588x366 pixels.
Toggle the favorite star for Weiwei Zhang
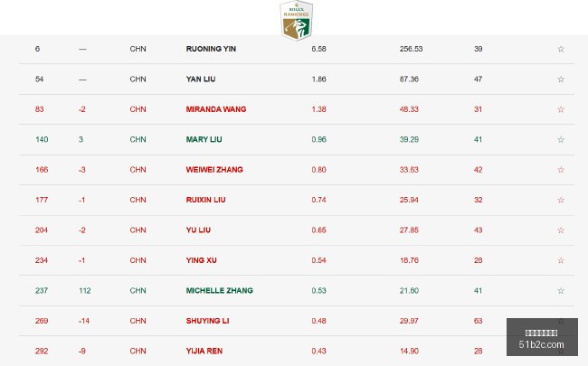click(x=561, y=170)
